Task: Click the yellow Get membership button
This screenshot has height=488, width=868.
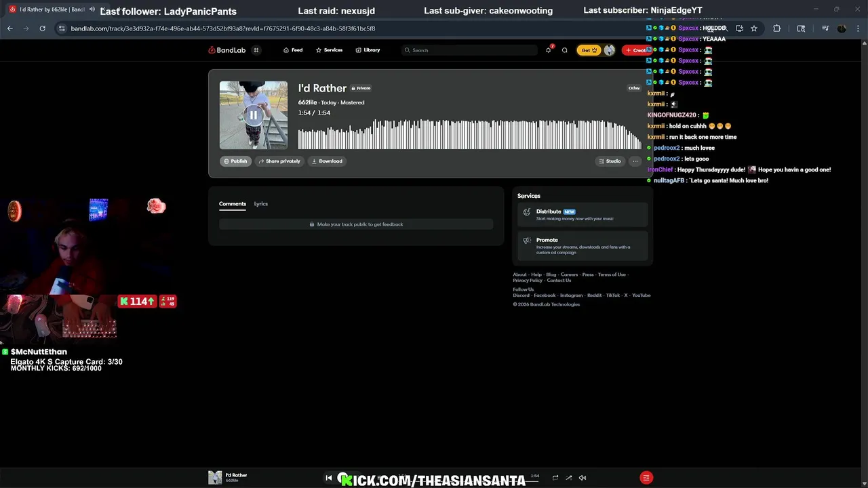Action: pos(588,50)
